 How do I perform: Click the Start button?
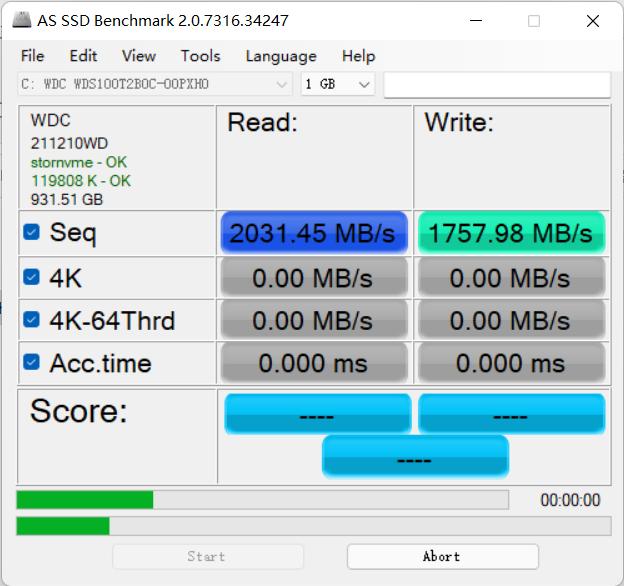pos(208,556)
